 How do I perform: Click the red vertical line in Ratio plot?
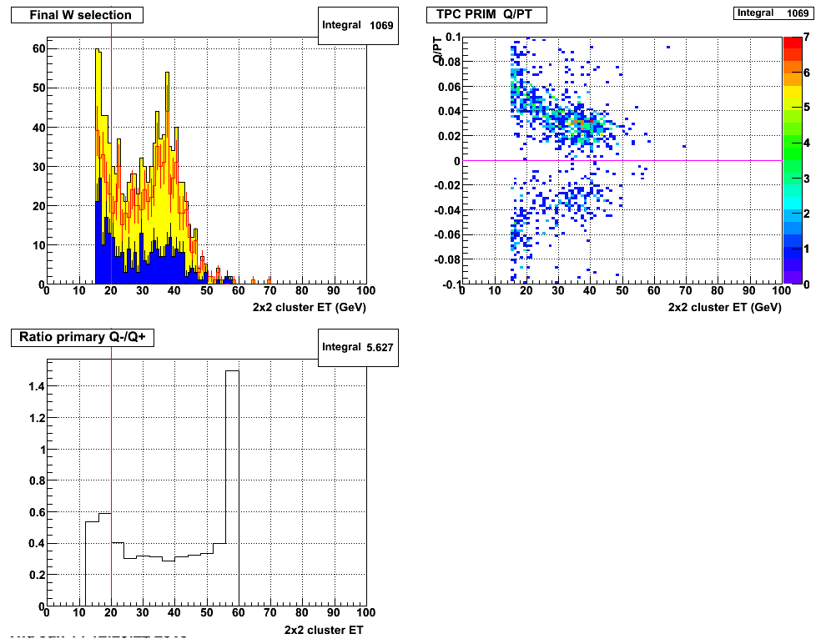pos(111,476)
